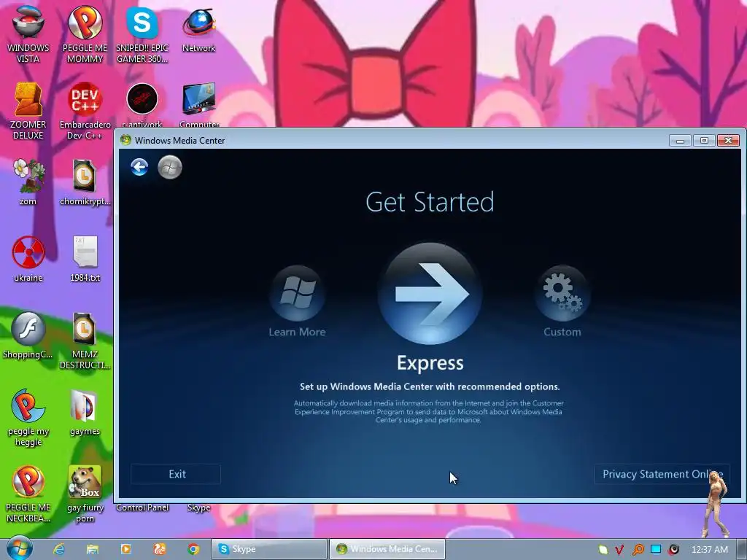Image resolution: width=747 pixels, height=560 pixels.
Task: Maximize the Windows Media Center window
Action: click(x=704, y=141)
